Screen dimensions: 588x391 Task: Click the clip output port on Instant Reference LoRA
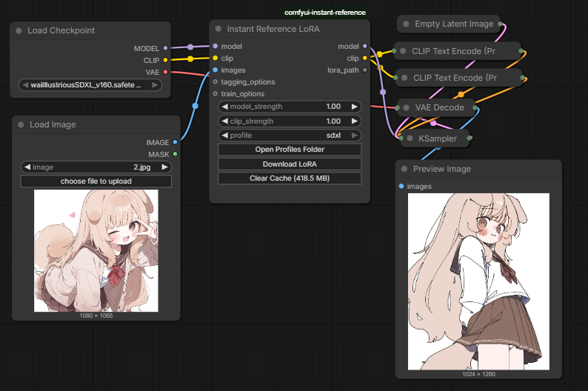coord(365,58)
